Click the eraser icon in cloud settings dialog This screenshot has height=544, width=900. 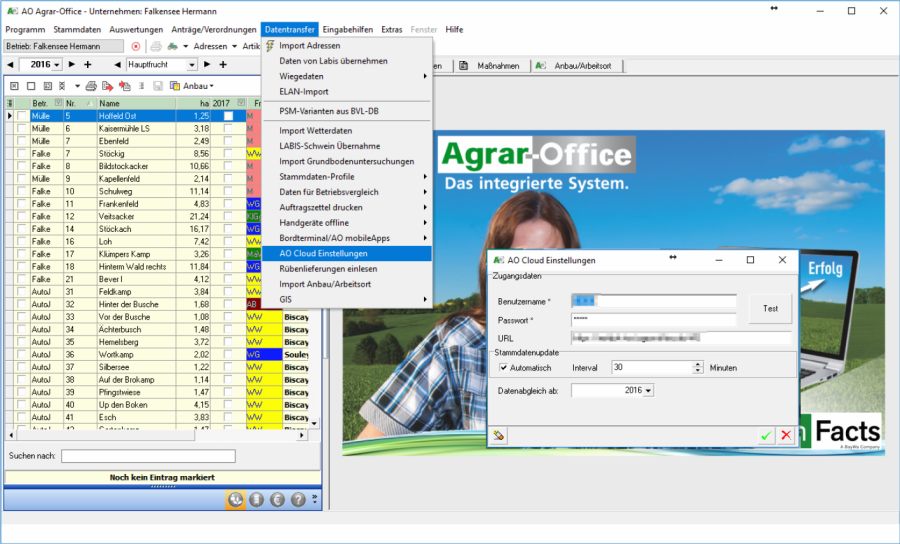[498, 436]
